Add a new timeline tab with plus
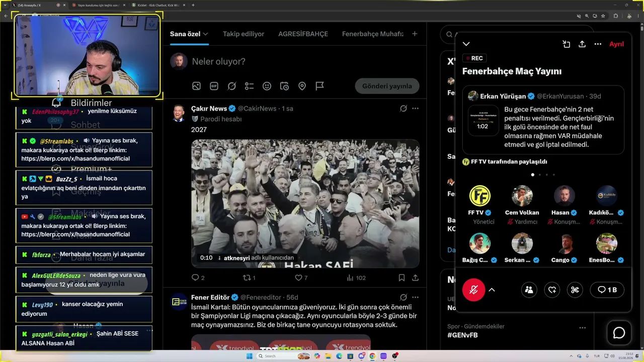Viewport: 644px width, 362px height. (x=415, y=34)
